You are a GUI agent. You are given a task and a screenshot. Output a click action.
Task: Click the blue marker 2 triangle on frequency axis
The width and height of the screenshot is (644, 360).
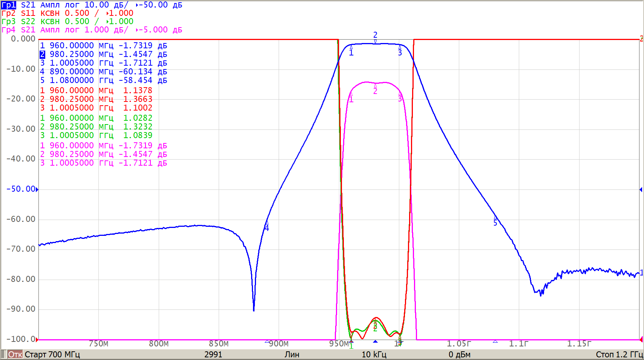pyautogui.click(x=375, y=342)
